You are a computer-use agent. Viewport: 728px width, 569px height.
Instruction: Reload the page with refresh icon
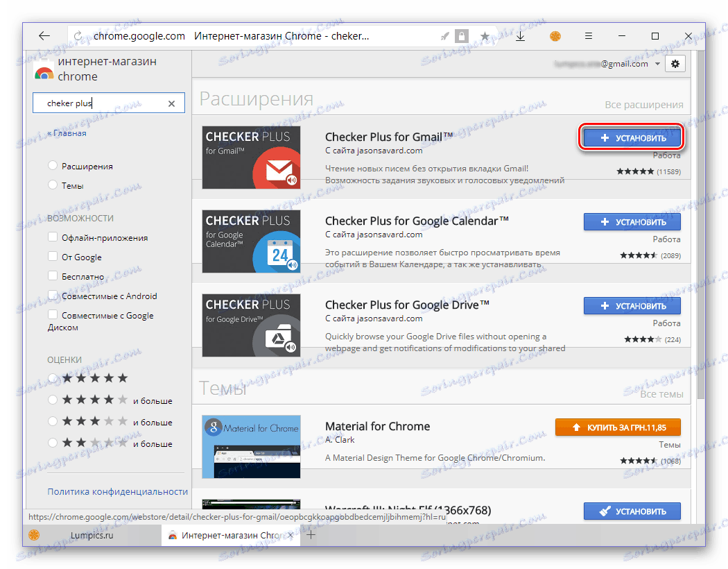coord(78,36)
